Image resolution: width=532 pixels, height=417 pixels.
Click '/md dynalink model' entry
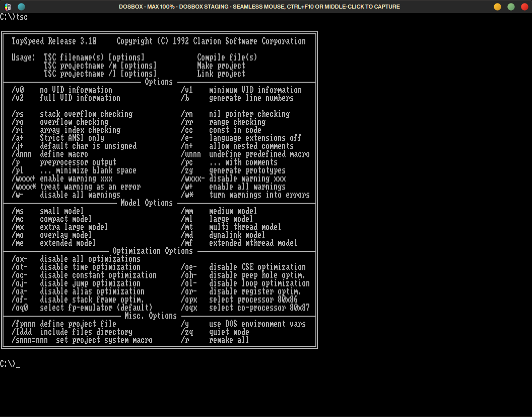(x=223, y=235)
